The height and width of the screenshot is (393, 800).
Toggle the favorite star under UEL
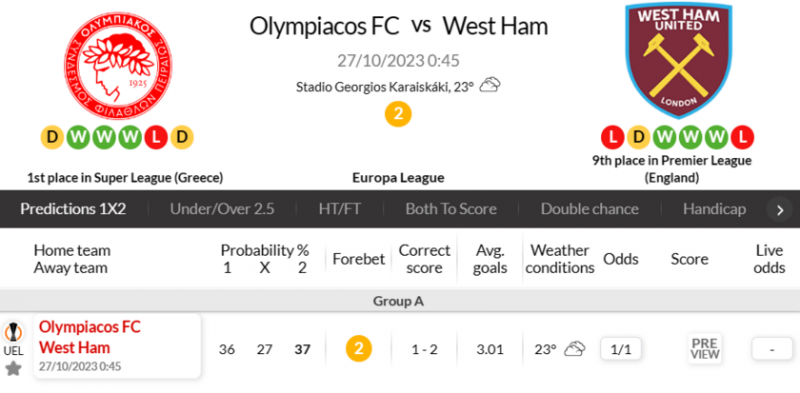[13, 369]
